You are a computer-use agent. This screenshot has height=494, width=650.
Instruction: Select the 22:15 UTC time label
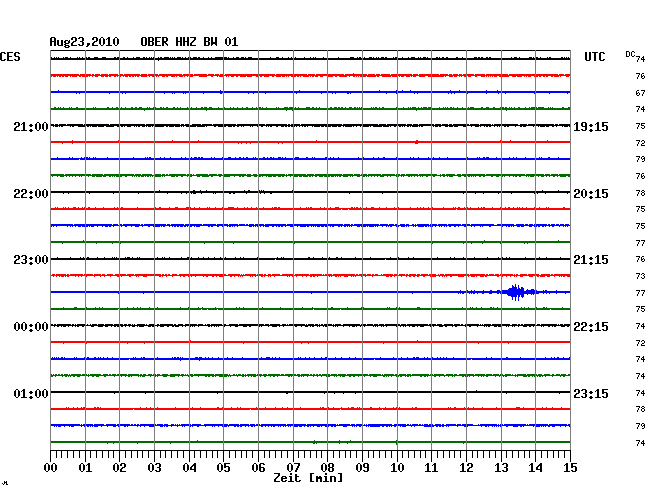[x=591, y=327]
